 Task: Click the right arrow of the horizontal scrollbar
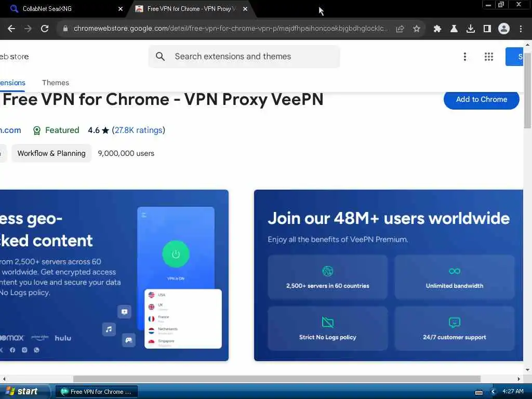click(x=519, y=379)
